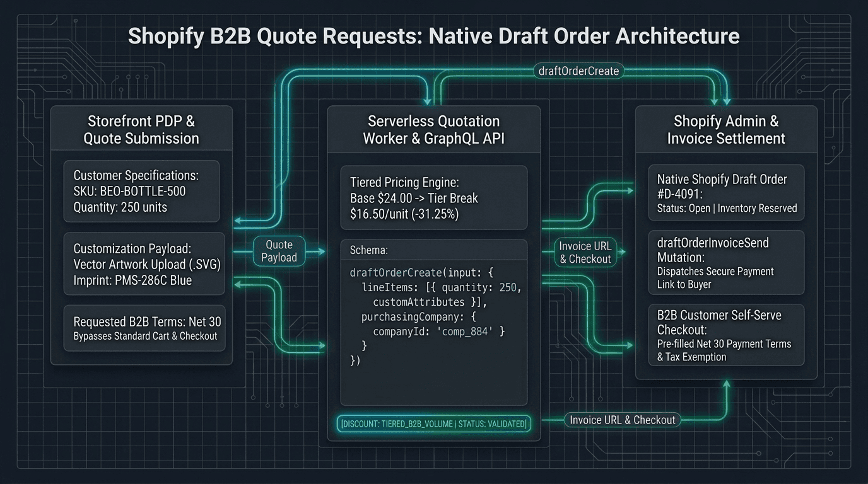Click "B2B Customer Self-Serve Checkout:" label

pos(719,323)
